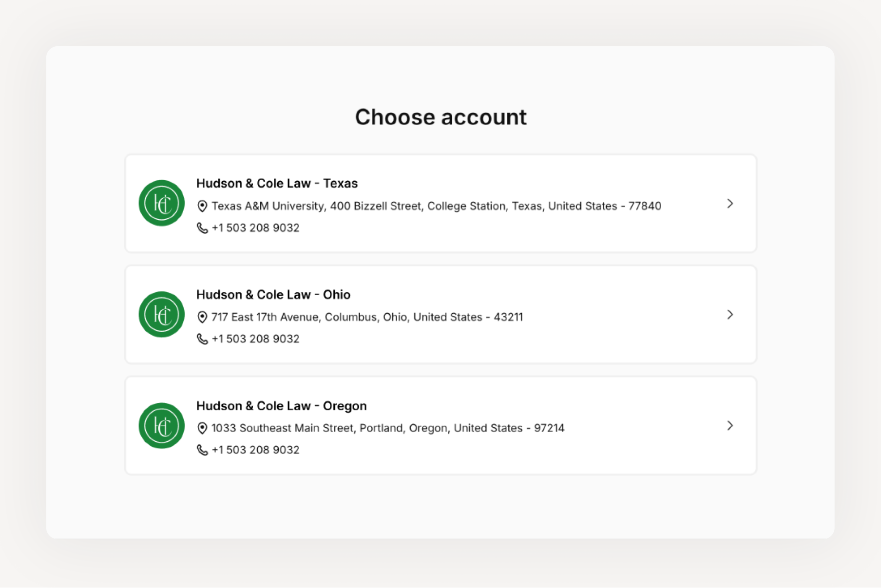881x588 pixels.
Task: Click location pin icon for Texas address
Action: coord(202,206)
